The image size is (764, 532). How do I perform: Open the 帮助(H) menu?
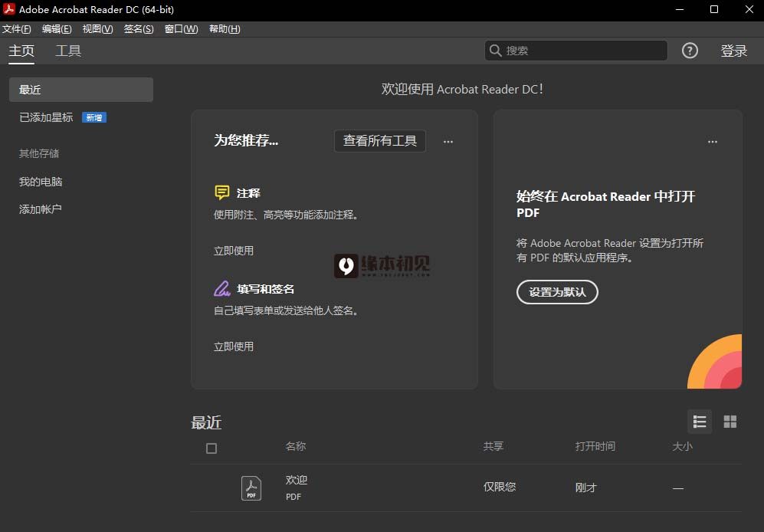click(225, 29)
